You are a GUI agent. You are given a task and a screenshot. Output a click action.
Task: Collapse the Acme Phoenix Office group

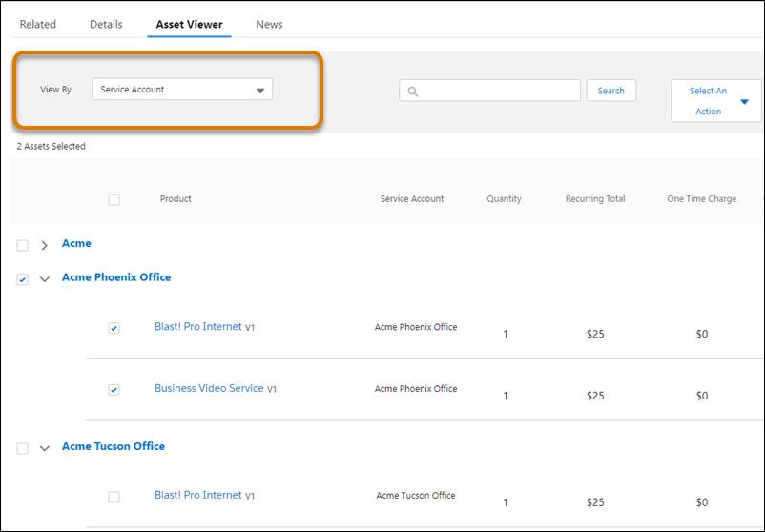[45, 279]
